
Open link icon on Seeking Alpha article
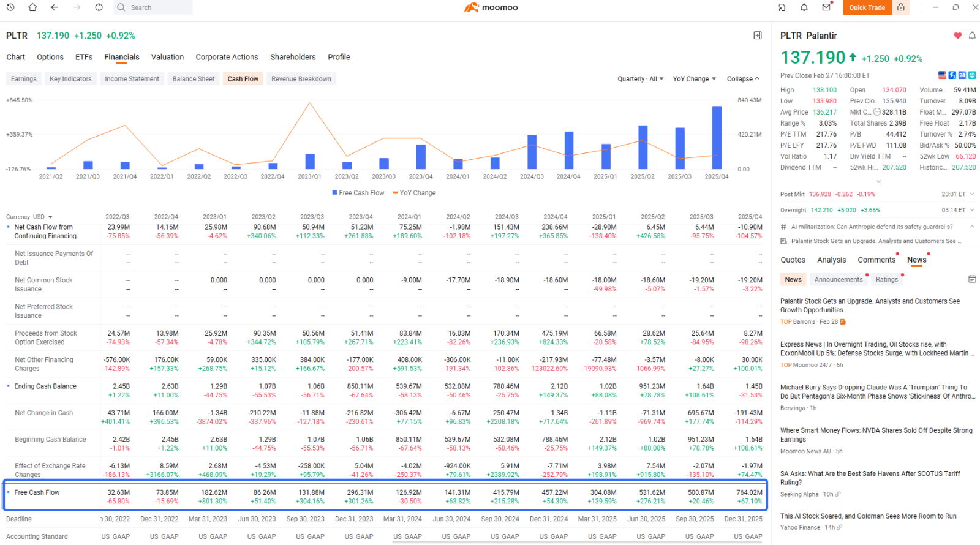(x=838, y=494)
